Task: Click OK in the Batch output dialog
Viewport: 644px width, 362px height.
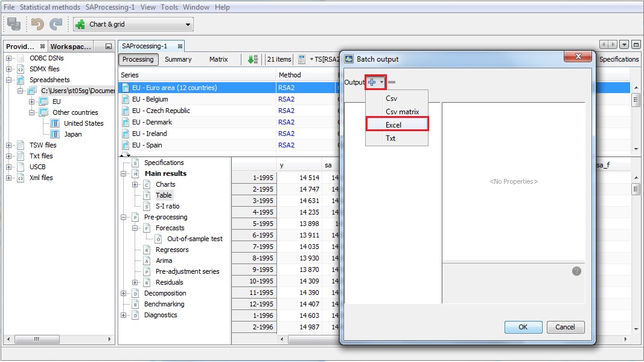Action: [x=523, y=326]
